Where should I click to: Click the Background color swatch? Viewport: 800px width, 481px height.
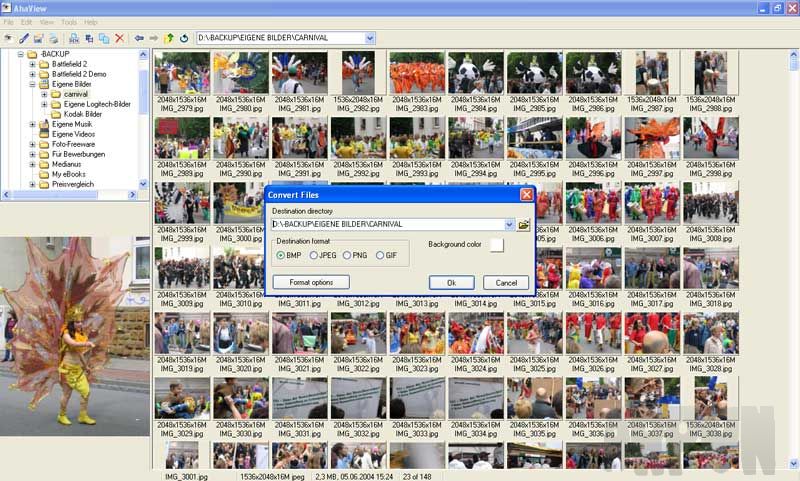[496, 245]
